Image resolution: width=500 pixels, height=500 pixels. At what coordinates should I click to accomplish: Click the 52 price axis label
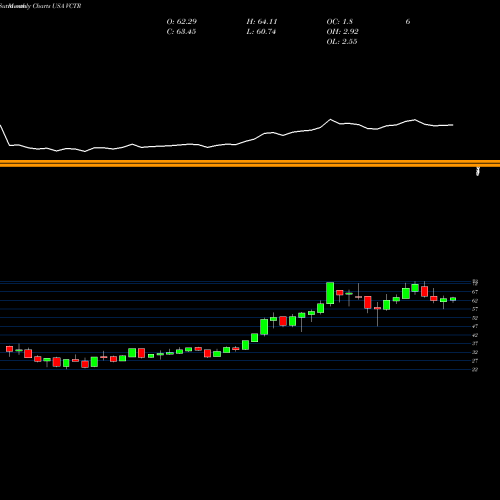click(475, 318)
